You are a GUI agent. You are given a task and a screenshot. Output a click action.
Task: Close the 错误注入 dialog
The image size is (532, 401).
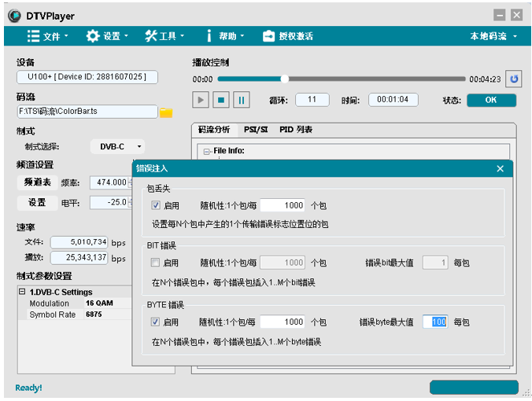pos(500,168)
